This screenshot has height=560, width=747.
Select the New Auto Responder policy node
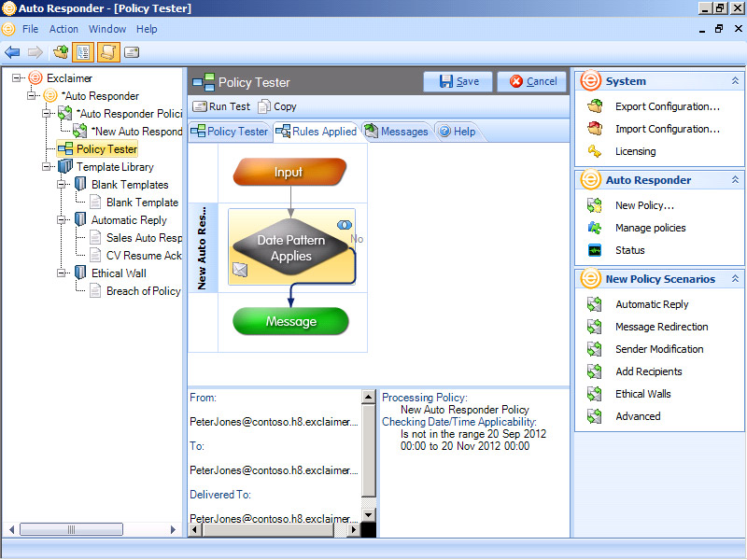[x=127, y=131]
